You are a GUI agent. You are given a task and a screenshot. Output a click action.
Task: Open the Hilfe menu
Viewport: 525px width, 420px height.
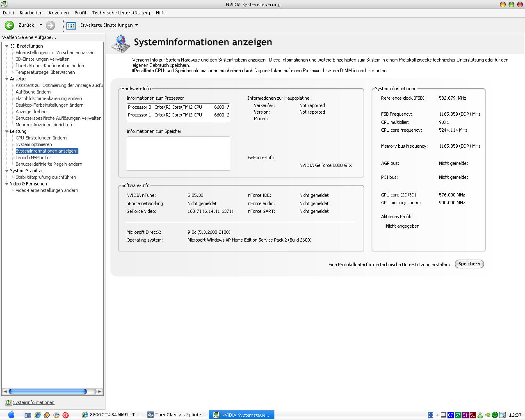[161, 13]
